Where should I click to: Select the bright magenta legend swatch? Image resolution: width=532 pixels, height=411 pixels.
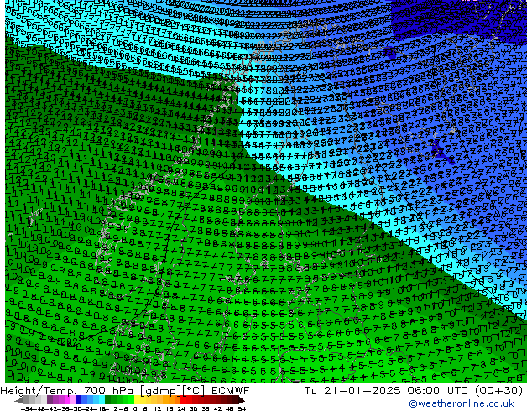pyautogui.click(x=67, y=399)
